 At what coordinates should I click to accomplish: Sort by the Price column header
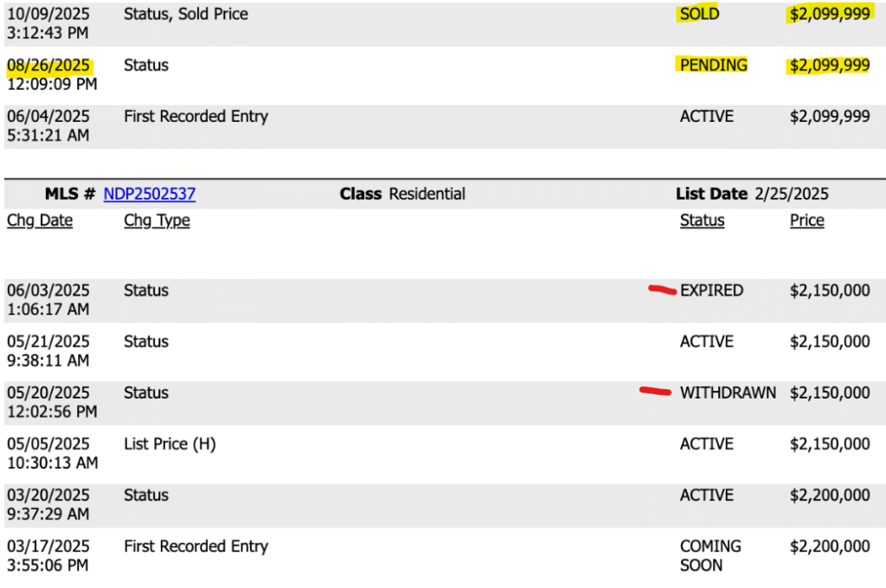coord(806,220)
